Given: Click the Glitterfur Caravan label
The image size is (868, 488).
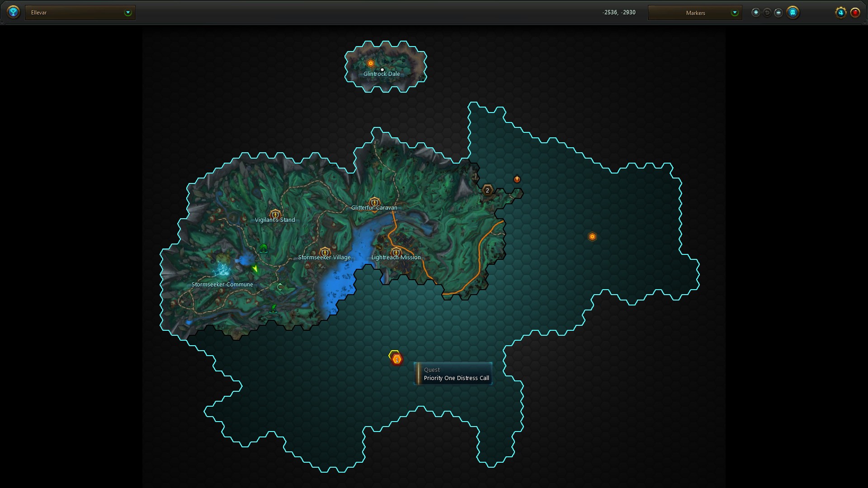Looking at the screenshot, I should click(374, 208).
